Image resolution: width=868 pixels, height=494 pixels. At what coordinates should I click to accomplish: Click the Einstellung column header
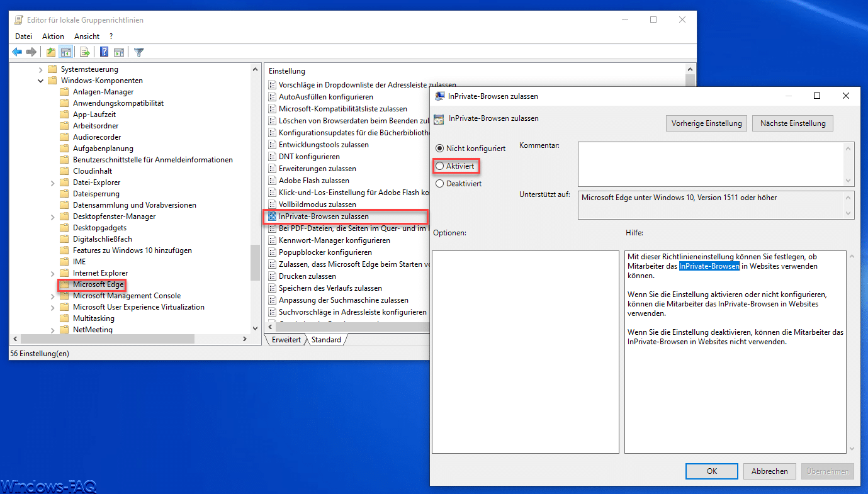(287, 71)
